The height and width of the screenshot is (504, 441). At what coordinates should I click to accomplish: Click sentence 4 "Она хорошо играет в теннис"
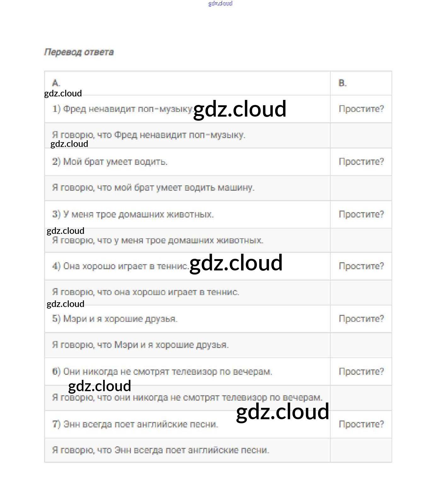[120, 266]
